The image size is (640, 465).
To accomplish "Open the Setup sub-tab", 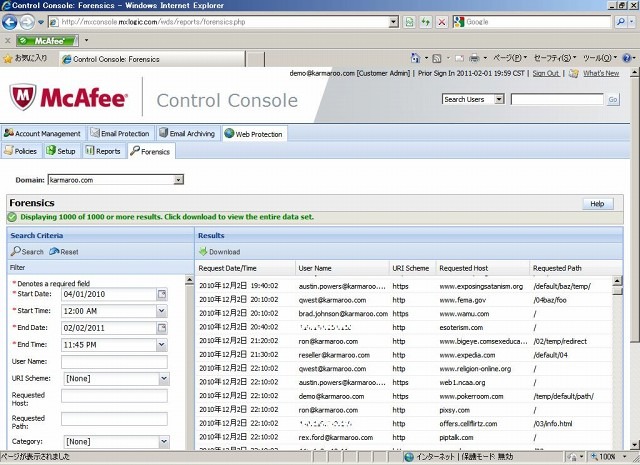I will (61, 151).
